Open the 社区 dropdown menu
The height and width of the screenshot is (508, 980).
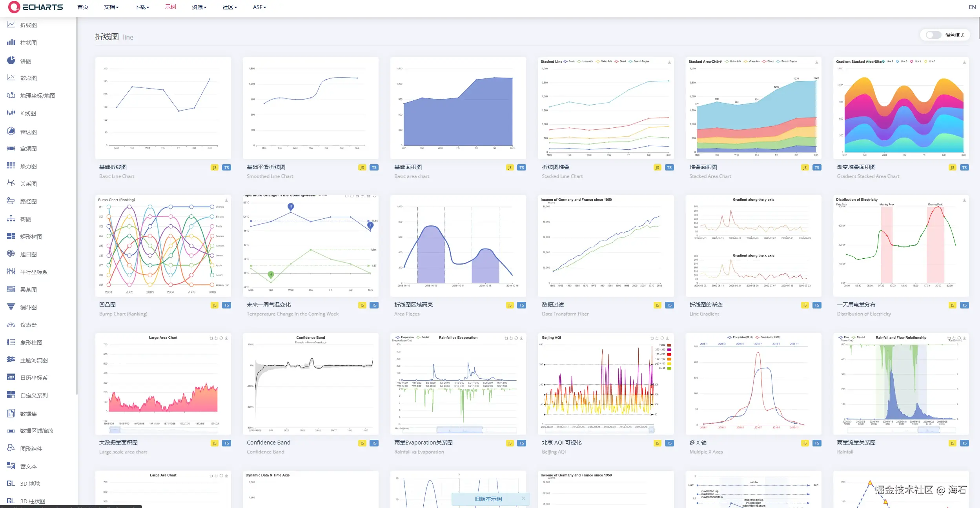tap(230, 7)
